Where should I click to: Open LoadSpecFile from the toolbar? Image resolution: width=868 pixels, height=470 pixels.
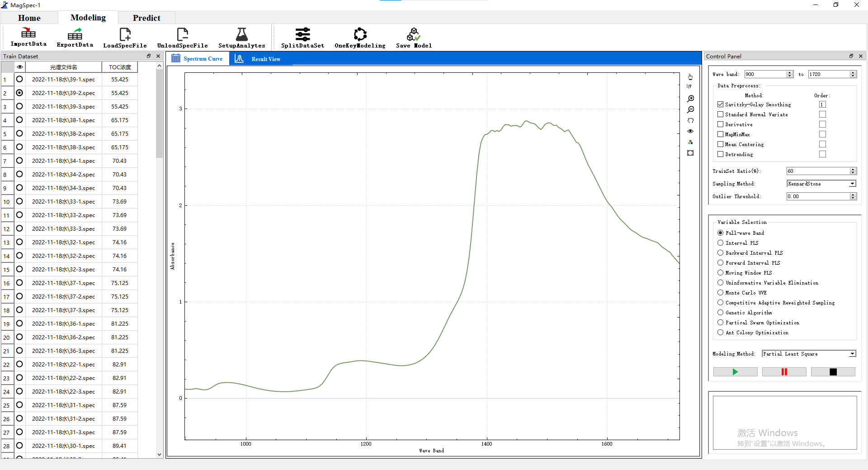tap(125, 38)
